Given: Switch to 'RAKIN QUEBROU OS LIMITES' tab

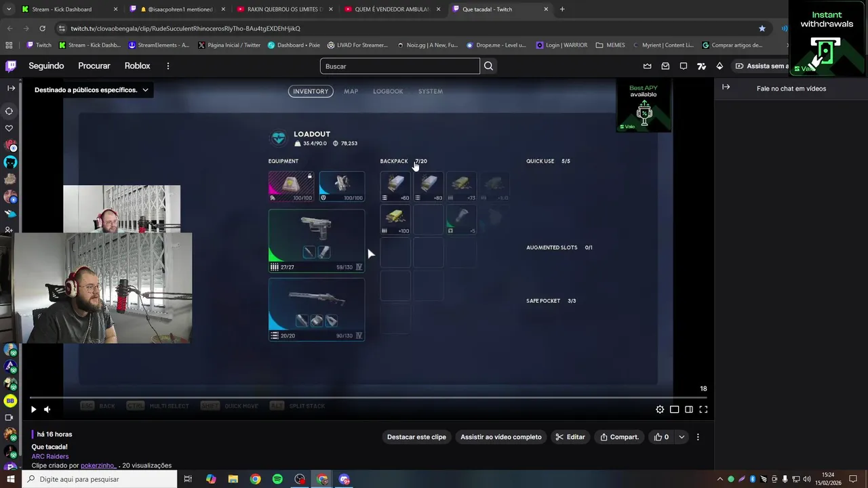Looking at the screenshot, I should 284,9.
